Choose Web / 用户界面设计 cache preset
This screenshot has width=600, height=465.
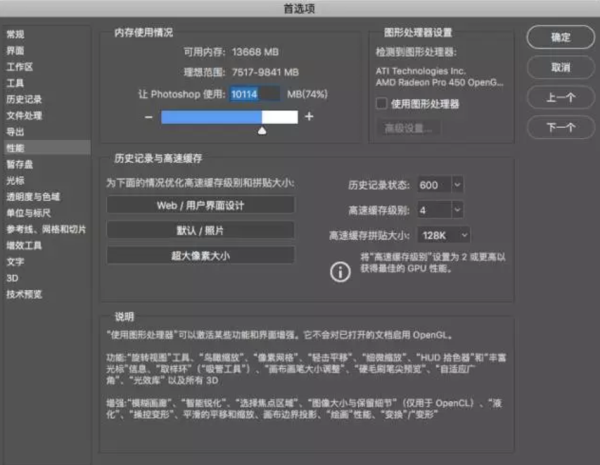tap(201, 206)
